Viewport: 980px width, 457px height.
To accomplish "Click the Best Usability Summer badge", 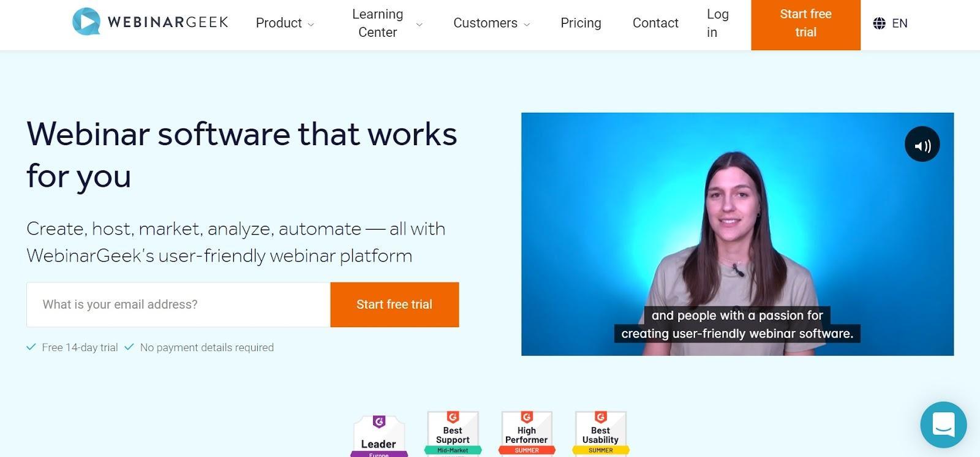I will tap(601, 434).
